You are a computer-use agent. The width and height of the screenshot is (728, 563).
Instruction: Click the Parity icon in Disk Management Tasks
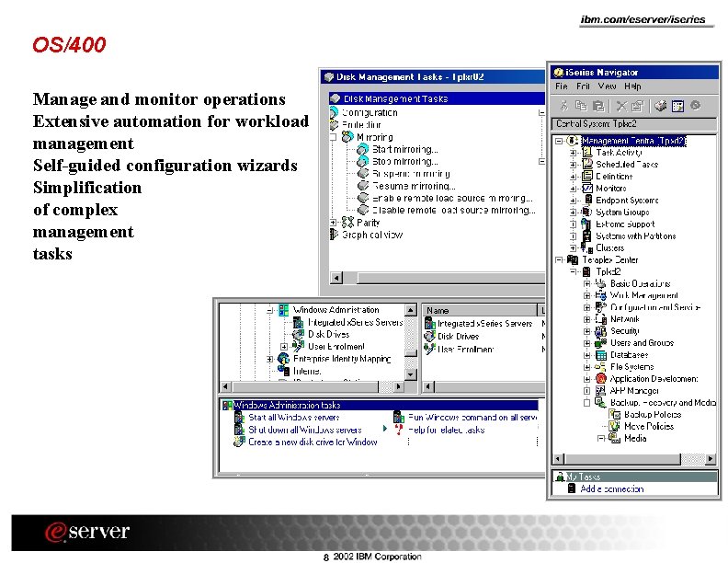coord(348,223)
